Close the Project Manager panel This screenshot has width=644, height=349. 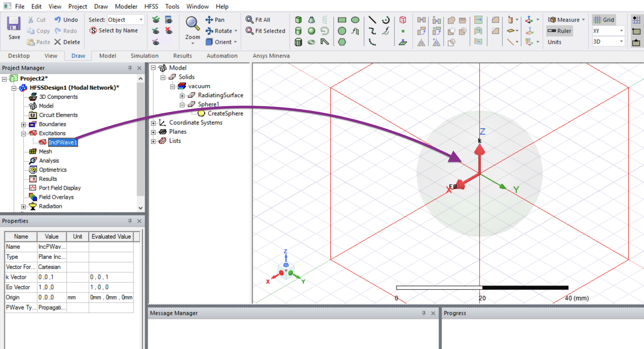(x=139, y=68)
